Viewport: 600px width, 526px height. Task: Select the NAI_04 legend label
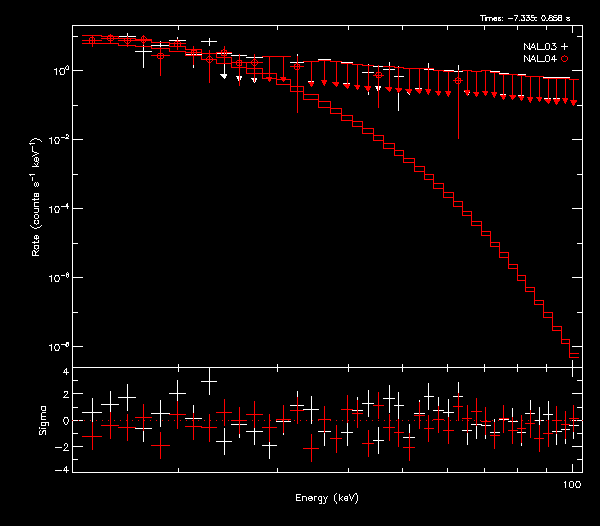point(540,60)
